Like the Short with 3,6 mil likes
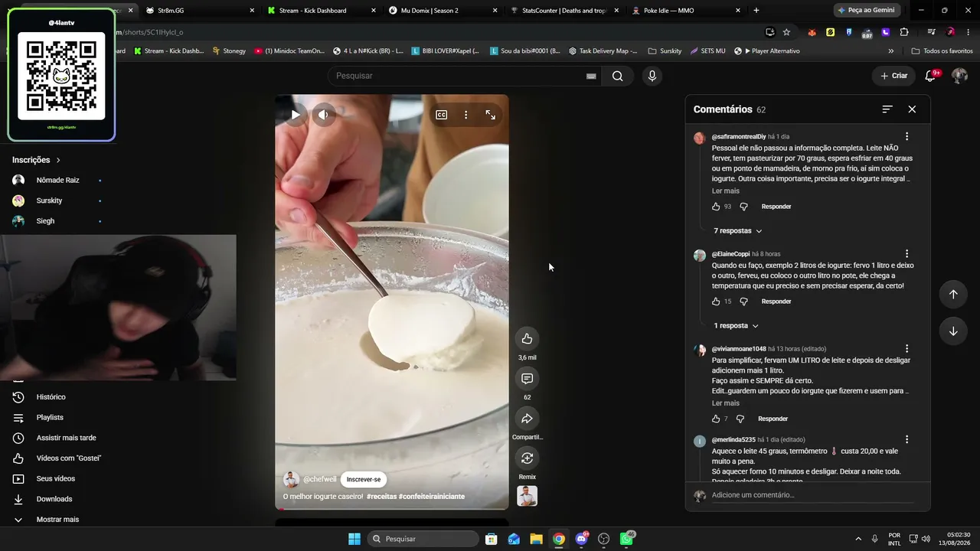Screen dimensions: 980x551 click(x=527, y=338)
